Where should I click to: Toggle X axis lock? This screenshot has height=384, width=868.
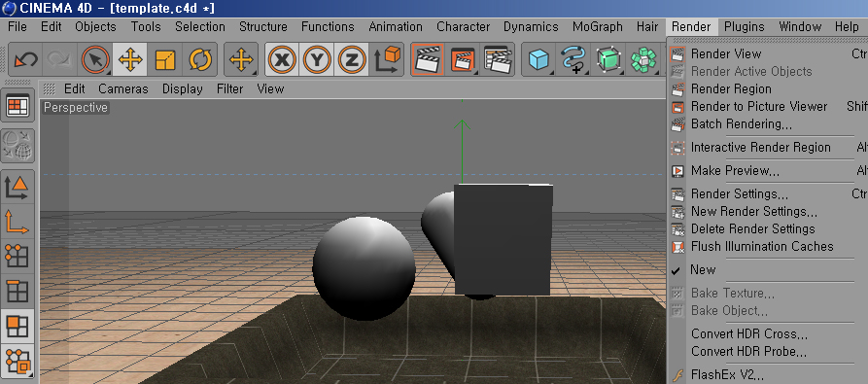[282, 59]
